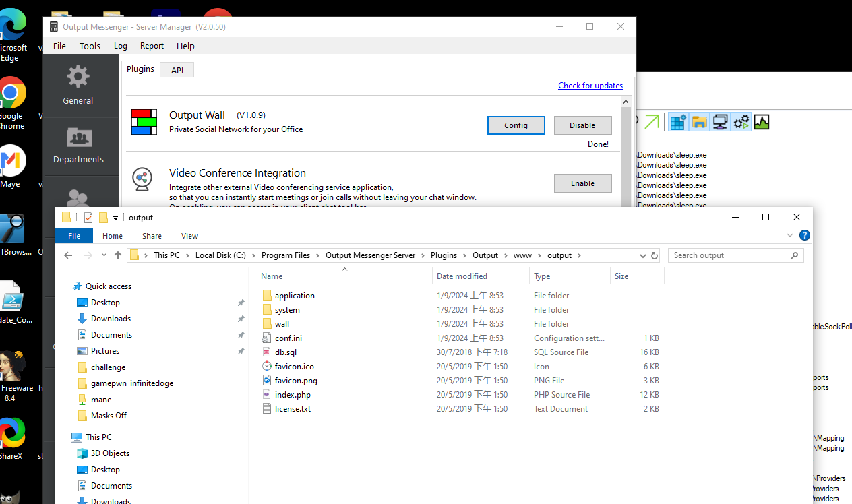Open the Report menu in Server Manager
Screen dimensions: 852x504
152,46
